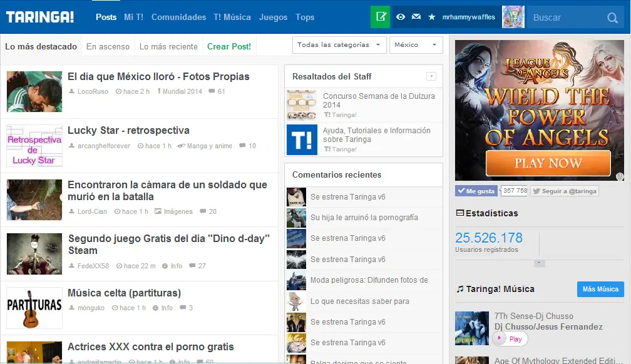Viewport: 631px width, 364px height.
Task: Click the Me gusta Facebook button
Action: (476, 191)
